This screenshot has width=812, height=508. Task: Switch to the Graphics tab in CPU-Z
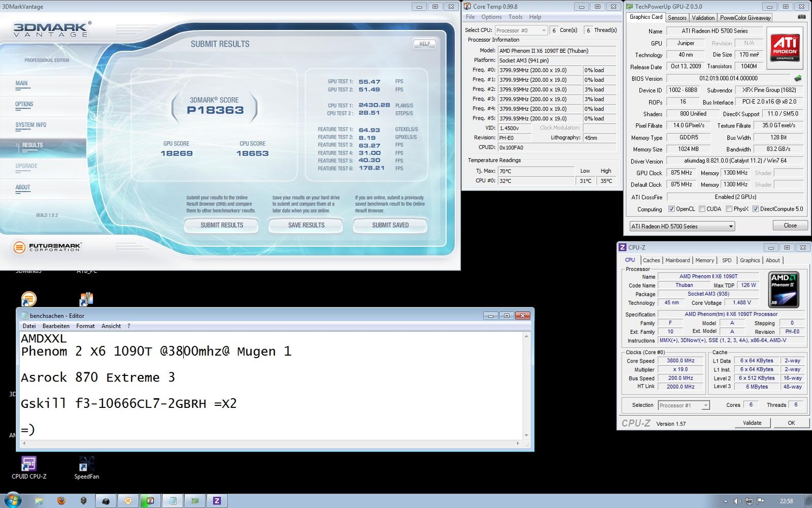pyautogui.click(x=750, y=260)
